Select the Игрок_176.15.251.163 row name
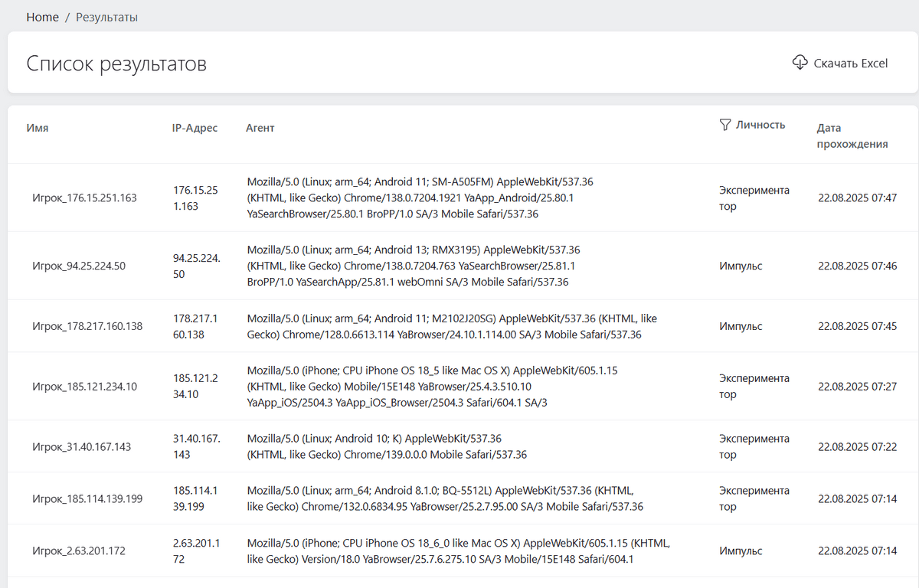 click(x=84, y=198)
